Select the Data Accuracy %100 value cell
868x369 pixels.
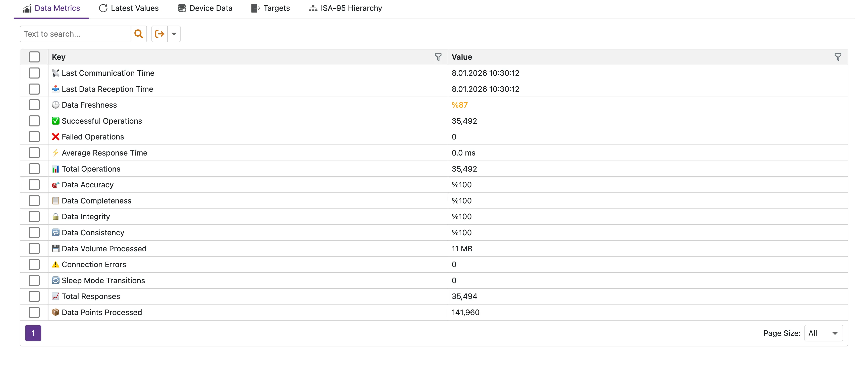(x=462, y=185)
